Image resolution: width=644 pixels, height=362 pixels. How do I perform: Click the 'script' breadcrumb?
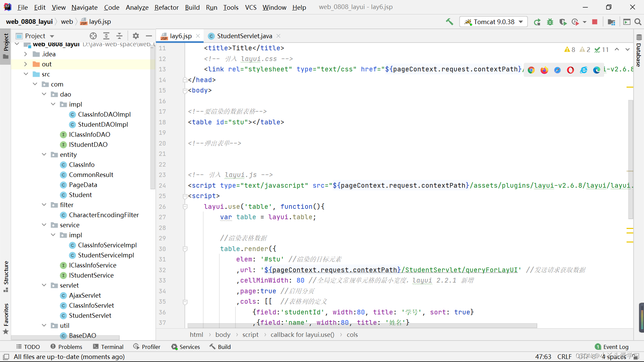tap(250, 335)
